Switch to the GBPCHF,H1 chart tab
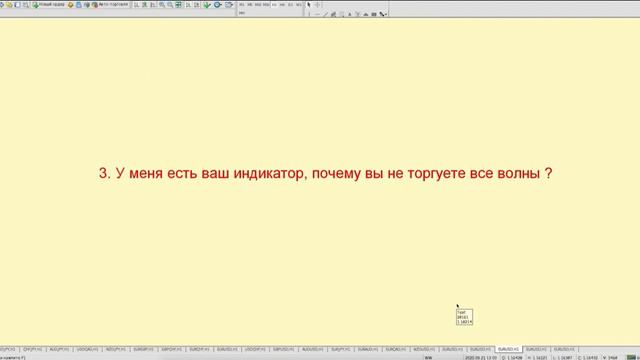 point(171,349)
